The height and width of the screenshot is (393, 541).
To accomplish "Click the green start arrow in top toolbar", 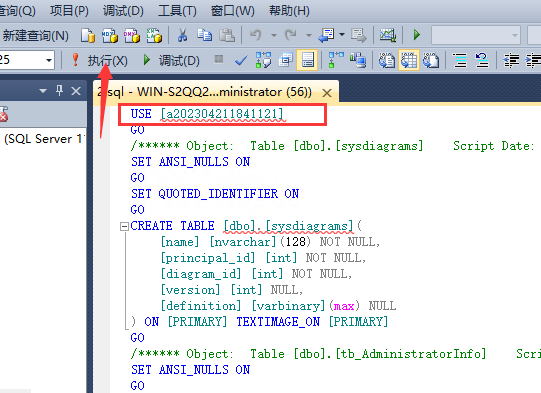I will coord(416,35).
